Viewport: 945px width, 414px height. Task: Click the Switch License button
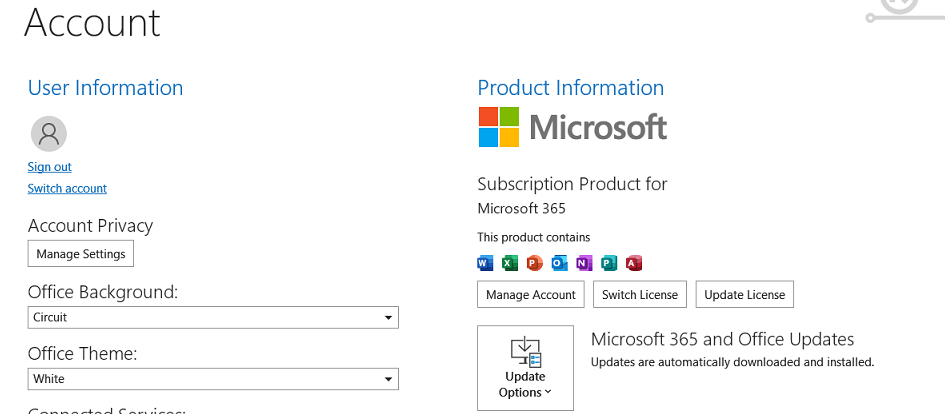640,295
